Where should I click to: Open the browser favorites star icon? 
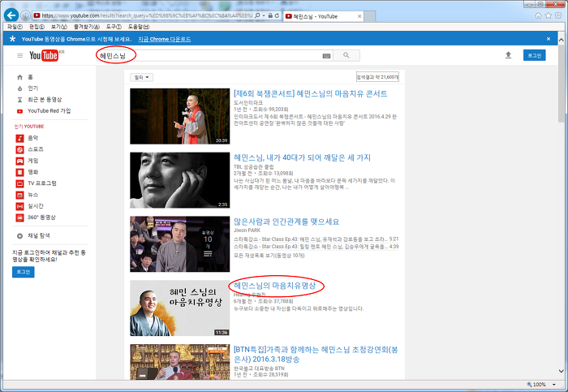tap(549, 15)
